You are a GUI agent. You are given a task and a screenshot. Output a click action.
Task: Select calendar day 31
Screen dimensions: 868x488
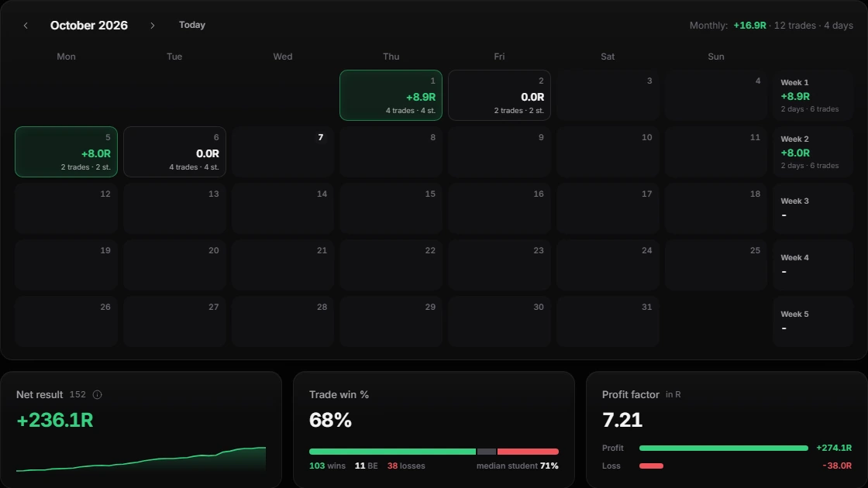pyautogui.click(x=608, y=321)
